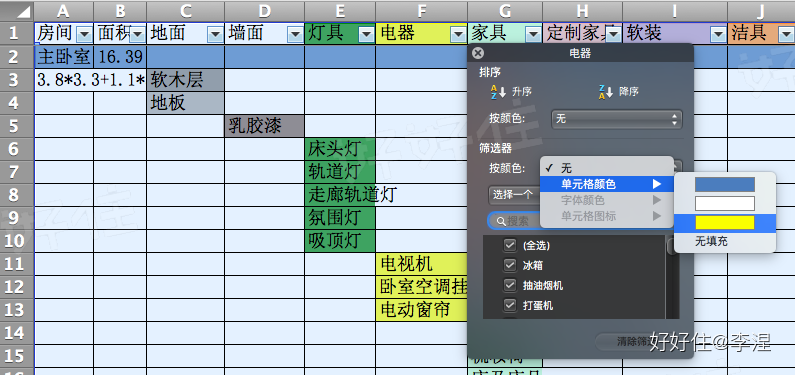Click the 单元格颜色 submenu arrow
The width and height of the screenshot is (795, 375).
pyautogui.click(x=657, y=184)
